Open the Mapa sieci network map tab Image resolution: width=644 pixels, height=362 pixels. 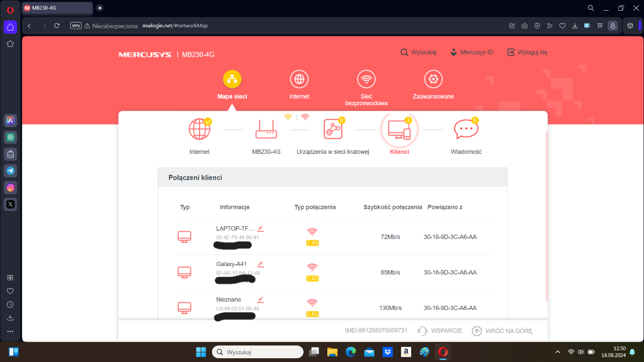(232, 86)
